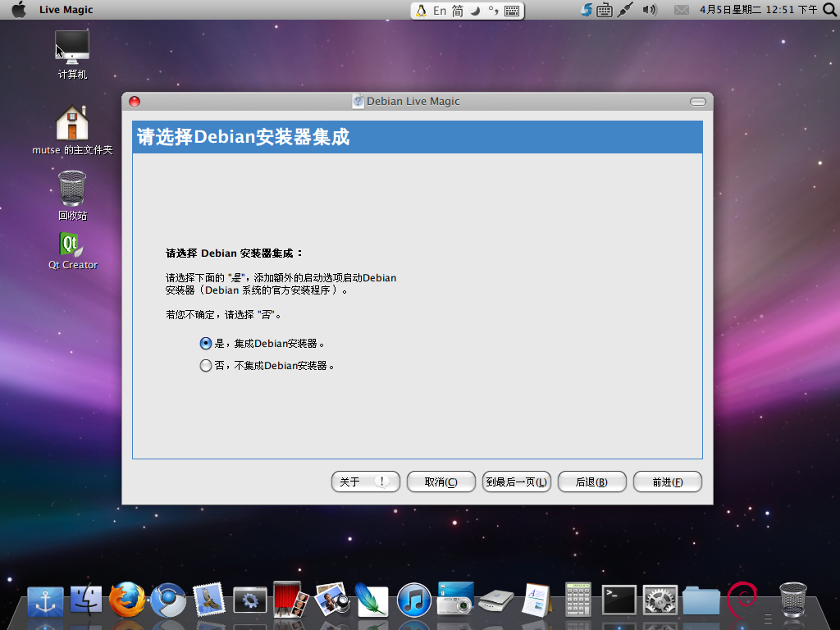
Task: Open the network connection plug icon
Action: point(624,10)
